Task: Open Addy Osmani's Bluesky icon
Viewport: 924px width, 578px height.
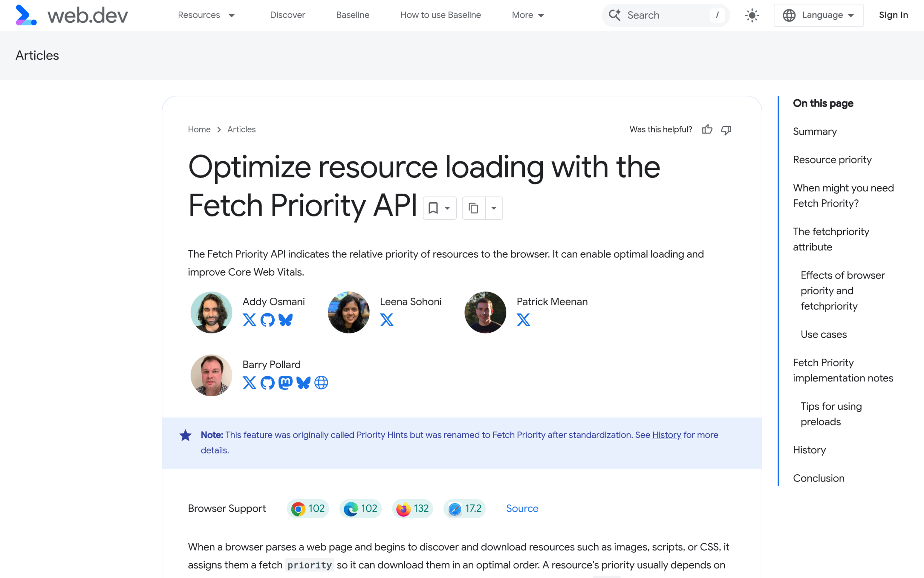Action: 285,320
